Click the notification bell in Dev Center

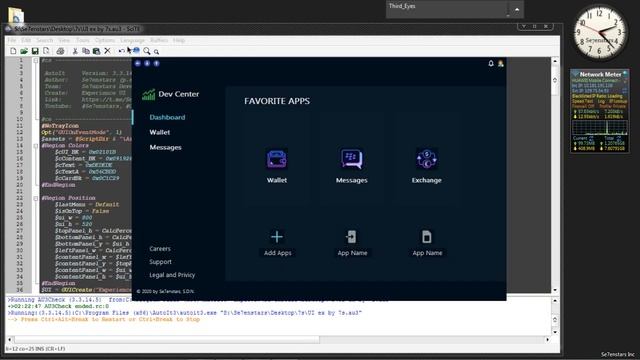point(491,63)
